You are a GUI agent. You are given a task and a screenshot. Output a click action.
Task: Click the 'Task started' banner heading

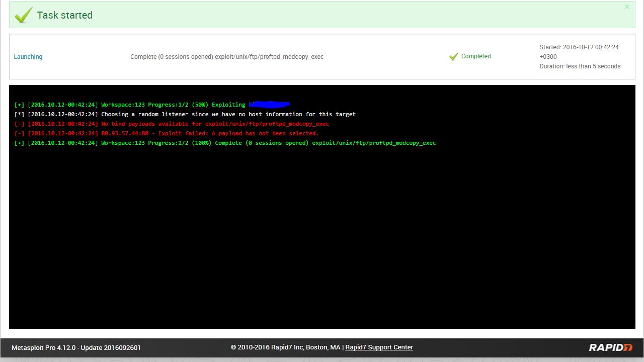tap(65, 15)
